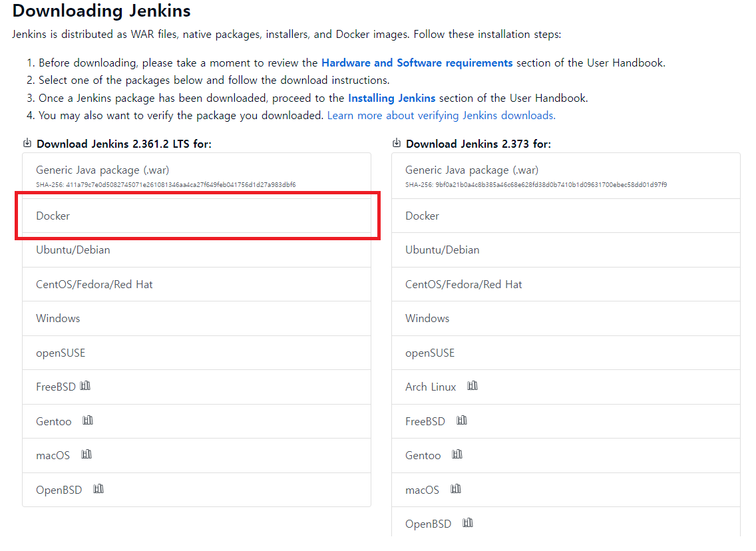
Task: Choose CentOS/Fedora/Red Hat under LTS column
Action: click(197, 284)
